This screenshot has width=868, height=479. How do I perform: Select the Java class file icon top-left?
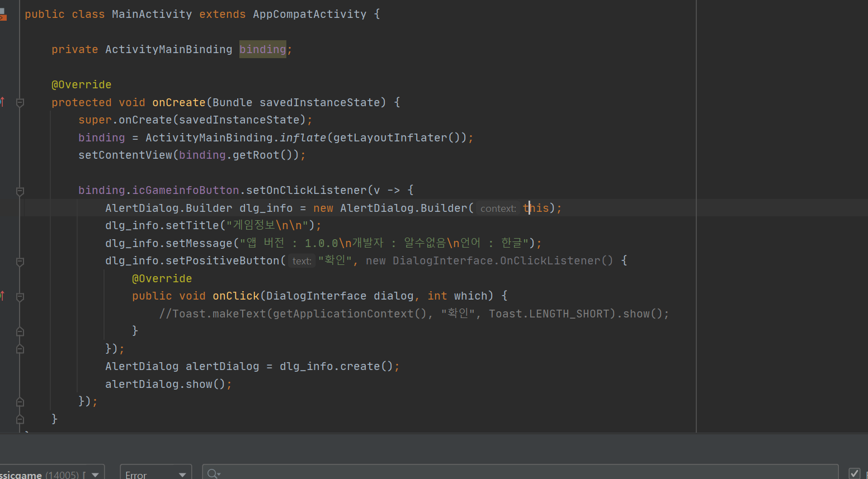[3, 15]
